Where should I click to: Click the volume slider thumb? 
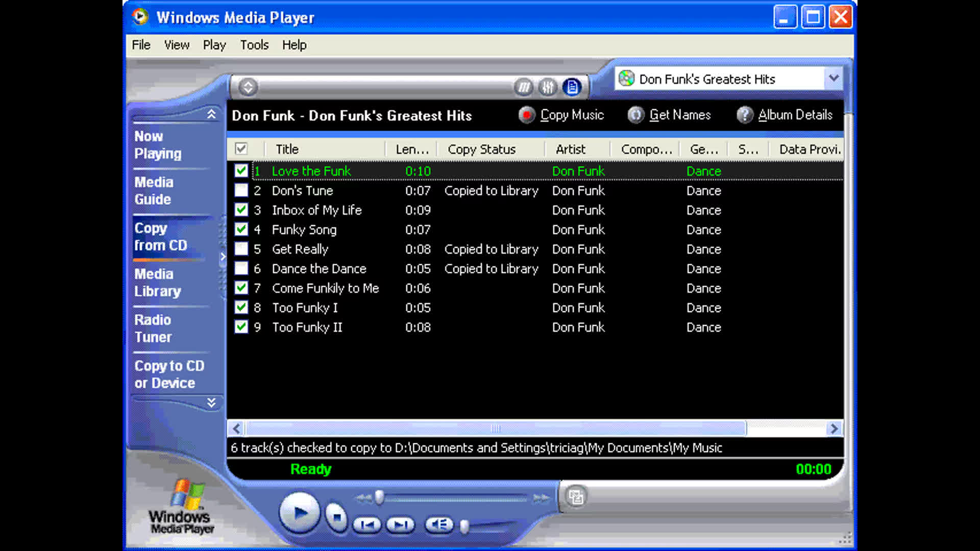(464, 527)
